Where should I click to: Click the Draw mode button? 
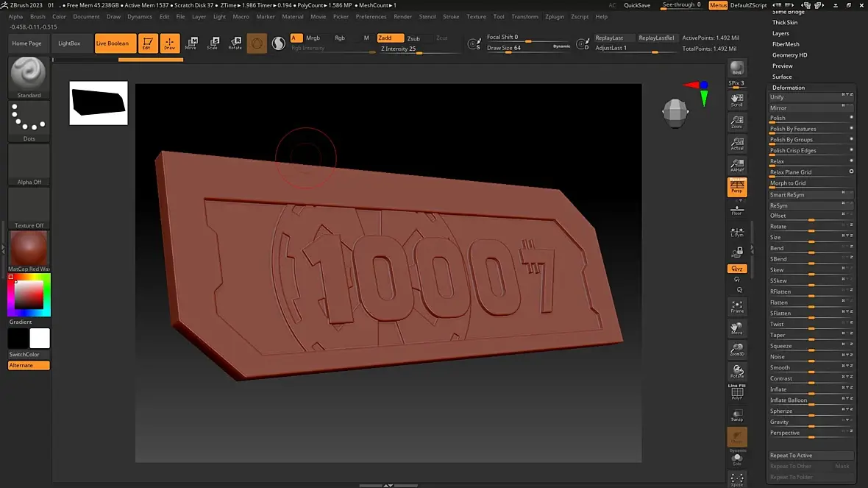point(170,43)
